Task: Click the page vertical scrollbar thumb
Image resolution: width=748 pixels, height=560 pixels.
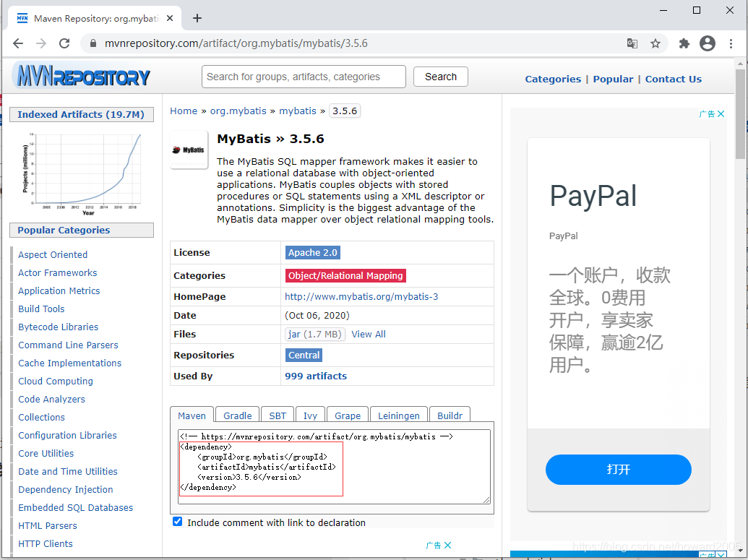Action: tap(740, 114)
